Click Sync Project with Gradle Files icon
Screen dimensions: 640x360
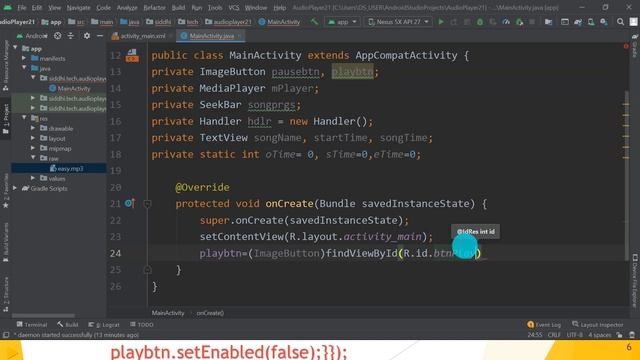pyautogui.click(x=578, y=22)
